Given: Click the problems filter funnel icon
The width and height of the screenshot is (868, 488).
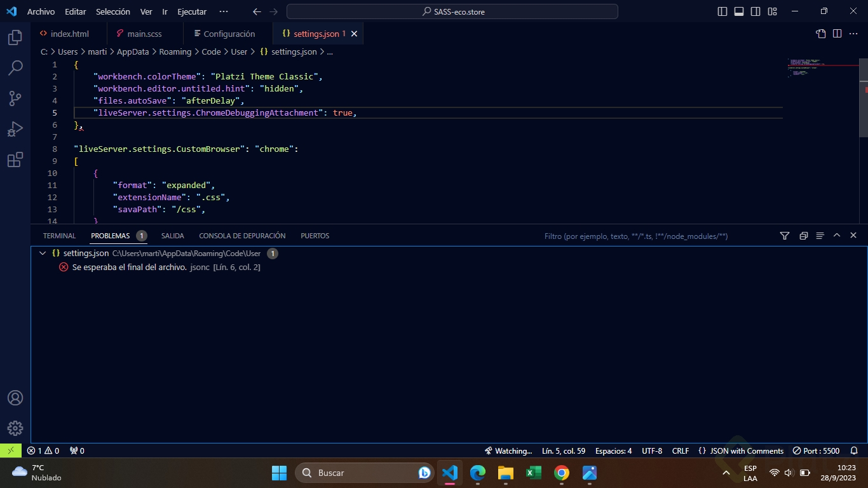Looking at the screenshot, I should pyautogui.click(x=785, y=236).
